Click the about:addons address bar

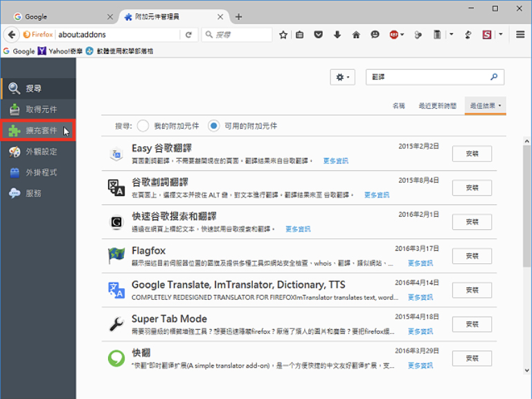point(118,35)
